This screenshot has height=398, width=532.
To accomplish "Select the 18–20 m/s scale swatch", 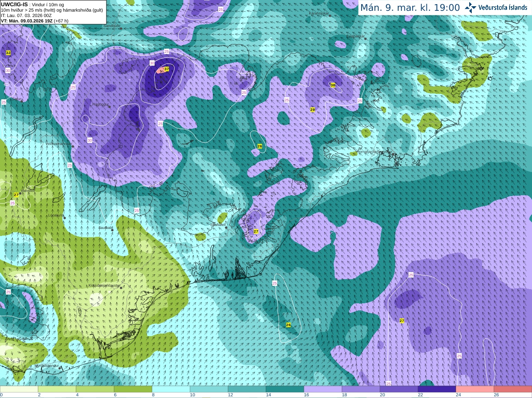I will (x=361, y=389).
